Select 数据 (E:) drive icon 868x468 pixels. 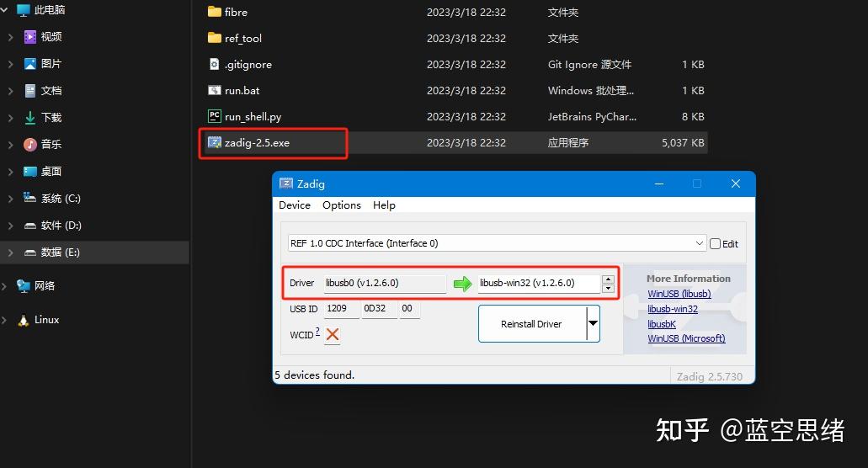coord(30,253)
